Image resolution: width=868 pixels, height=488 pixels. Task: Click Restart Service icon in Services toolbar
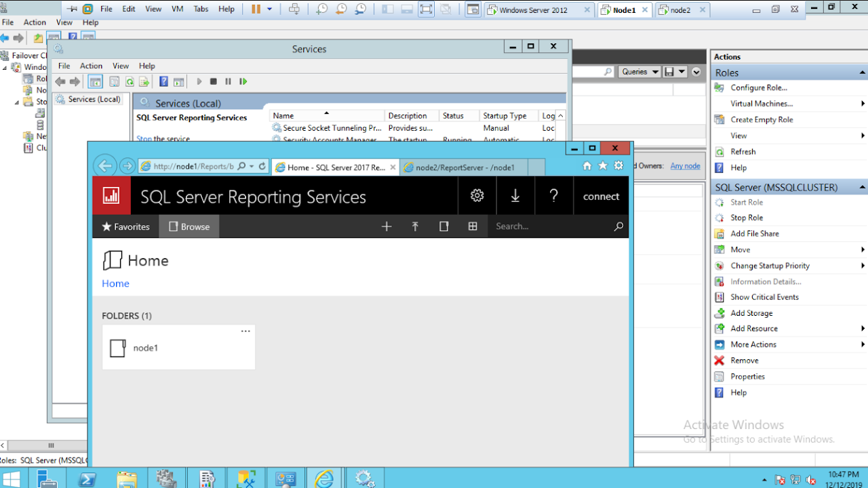click(243, 81)
